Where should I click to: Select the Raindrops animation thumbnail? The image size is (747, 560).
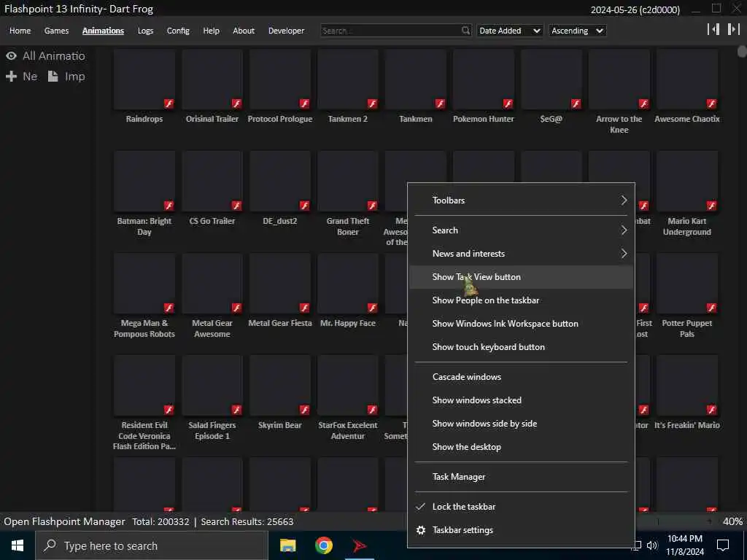pos(144,80)
